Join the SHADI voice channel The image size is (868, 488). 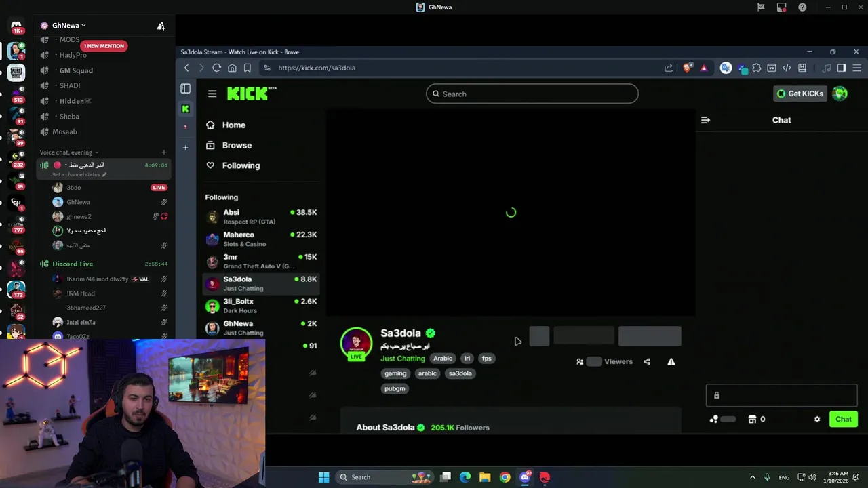pyautogui.click(x=70, y=85)
